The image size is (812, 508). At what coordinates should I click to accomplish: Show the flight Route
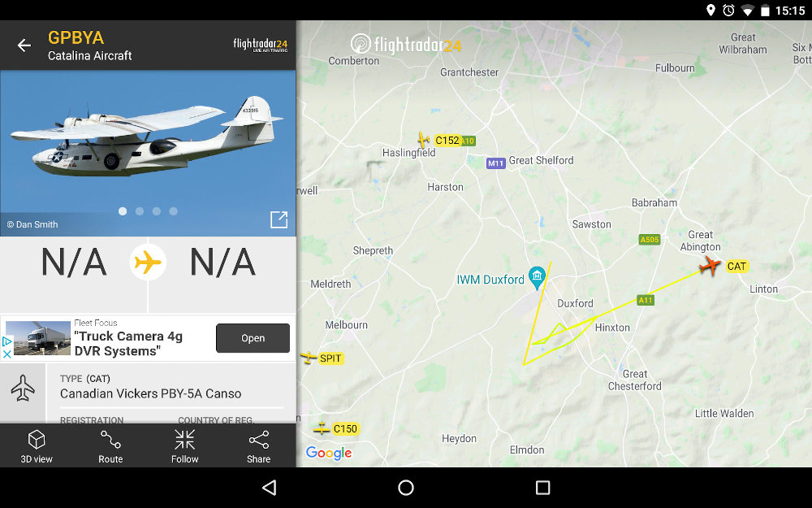(110, 446)
